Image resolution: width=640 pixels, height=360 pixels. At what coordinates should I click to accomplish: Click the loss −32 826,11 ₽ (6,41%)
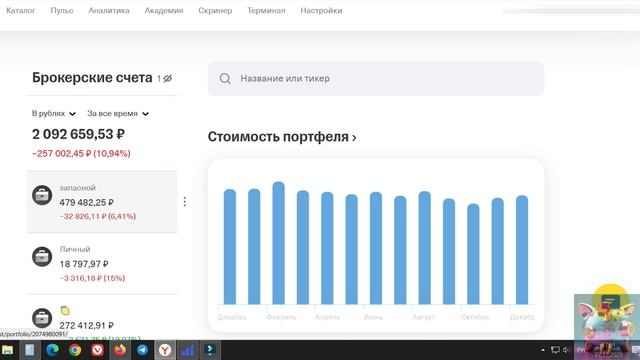[98, 216]
